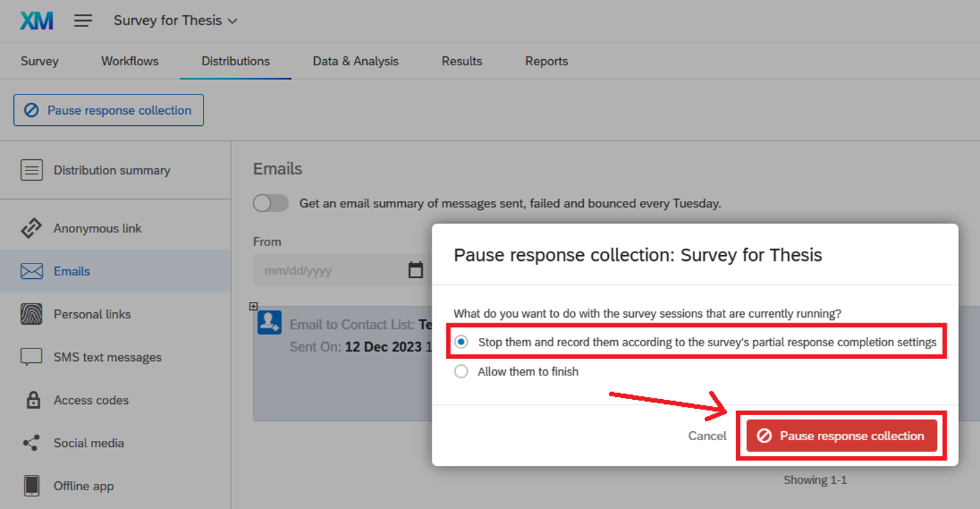The image size is (980, 509).
Task: Open the calendar date picker icon
Action: pyautogui.click(x=416, y=270)
